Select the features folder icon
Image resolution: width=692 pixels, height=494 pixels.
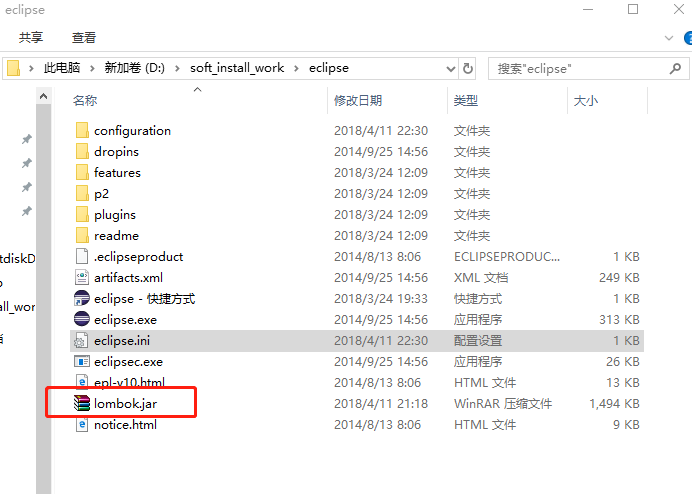coord(82,173)
